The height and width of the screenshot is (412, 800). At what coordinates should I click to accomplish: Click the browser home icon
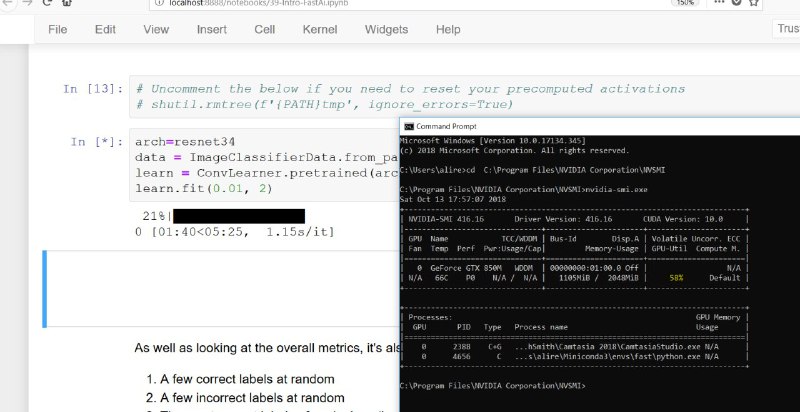pyautogui.click(x=66, y=3)
